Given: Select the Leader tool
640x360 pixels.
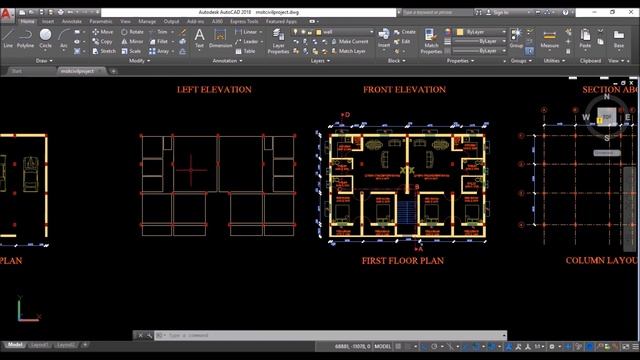Looking at the screenshot, I should pos(247,42).
